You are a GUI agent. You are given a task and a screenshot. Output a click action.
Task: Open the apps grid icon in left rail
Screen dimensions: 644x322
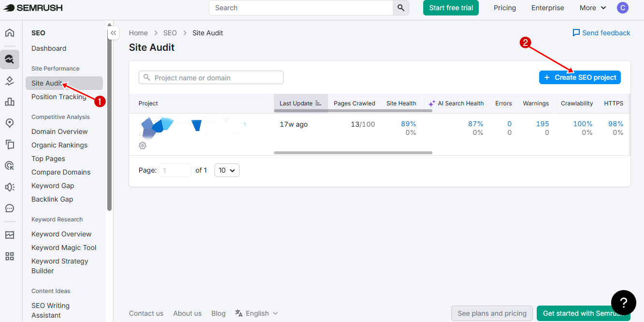tap(10, 256)
